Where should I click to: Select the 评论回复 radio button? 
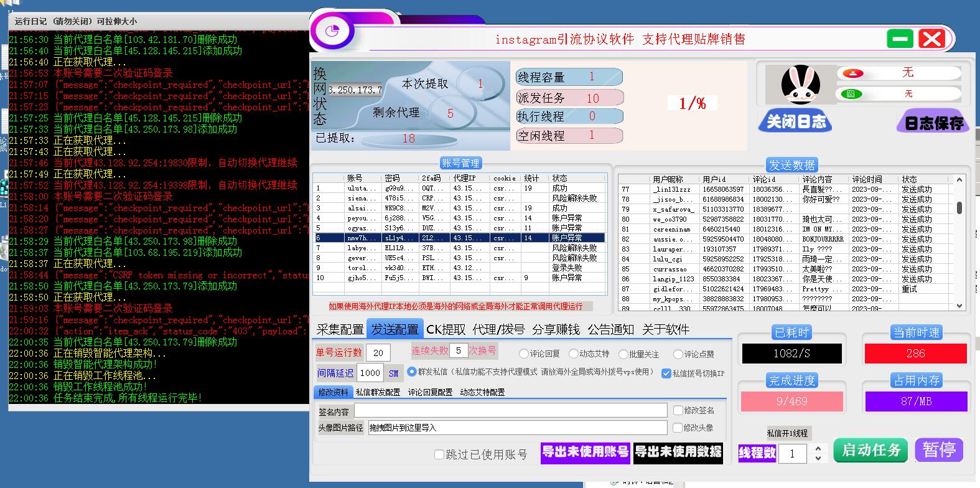[524, 354]
